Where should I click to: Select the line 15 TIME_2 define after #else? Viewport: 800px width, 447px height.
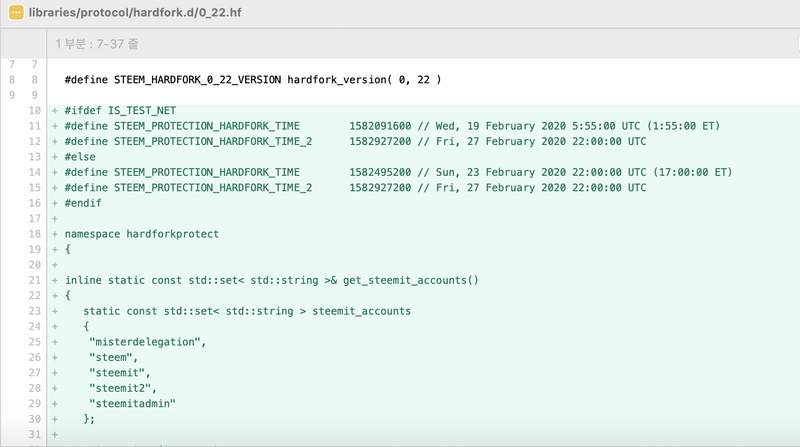pyautogui.click(x=355, y=188)
